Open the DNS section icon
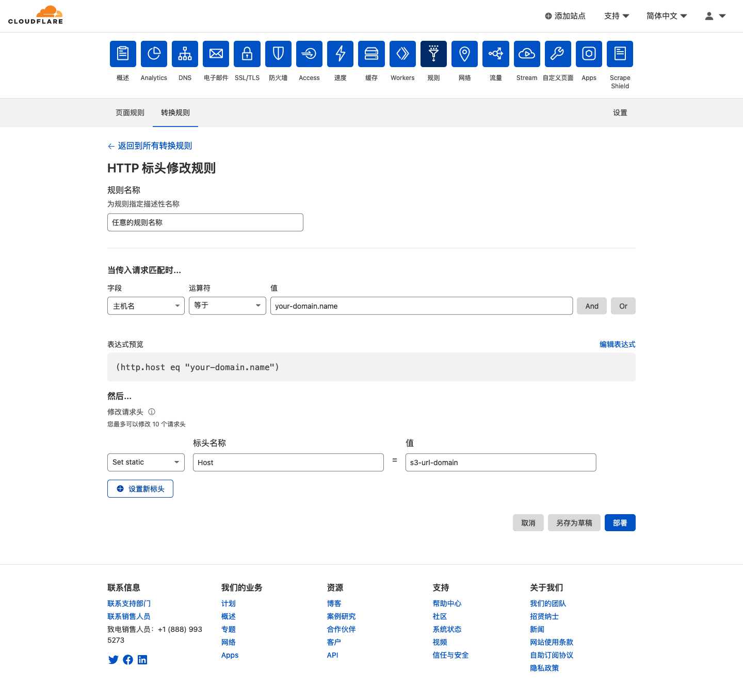Screen dimensions: 743x700 click(185, 54)
